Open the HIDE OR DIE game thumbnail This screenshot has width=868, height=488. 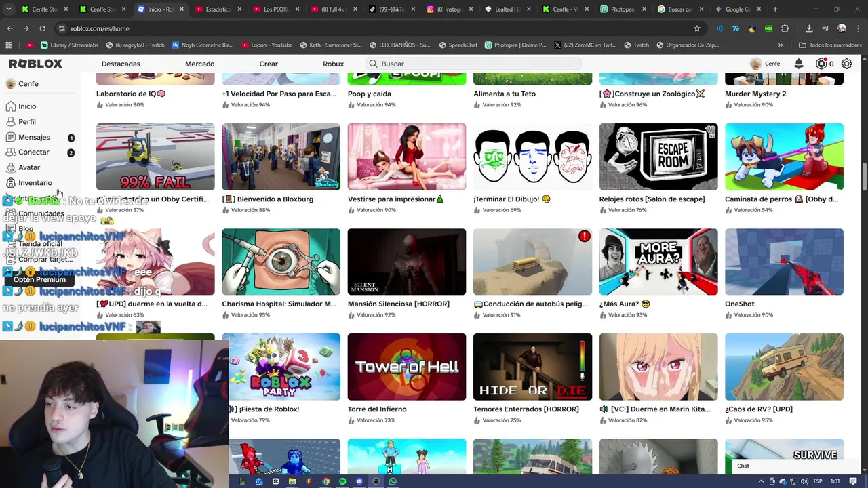[x=532, y=367]
